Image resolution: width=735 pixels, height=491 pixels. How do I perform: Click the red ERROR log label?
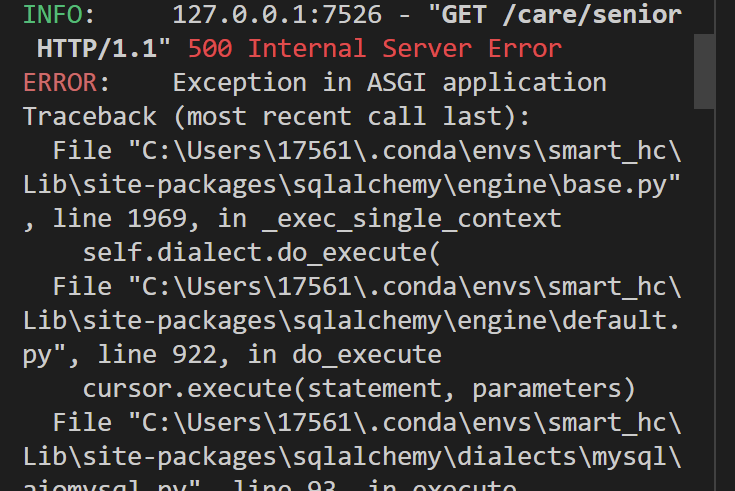pos(60,83)
